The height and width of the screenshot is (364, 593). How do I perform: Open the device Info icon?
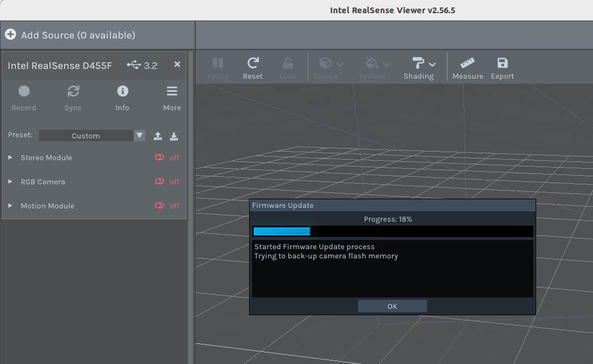[x=122, y=91]
